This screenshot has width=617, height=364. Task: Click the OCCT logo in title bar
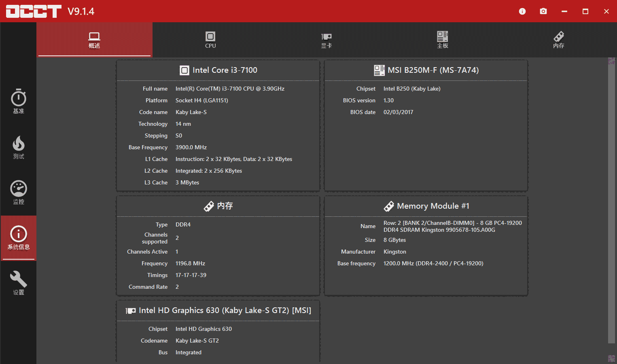34,11
